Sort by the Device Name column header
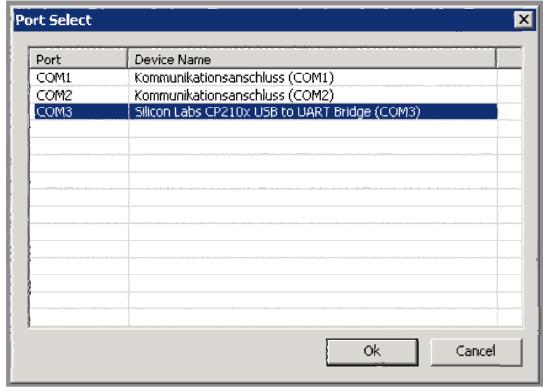 (312, 59)
